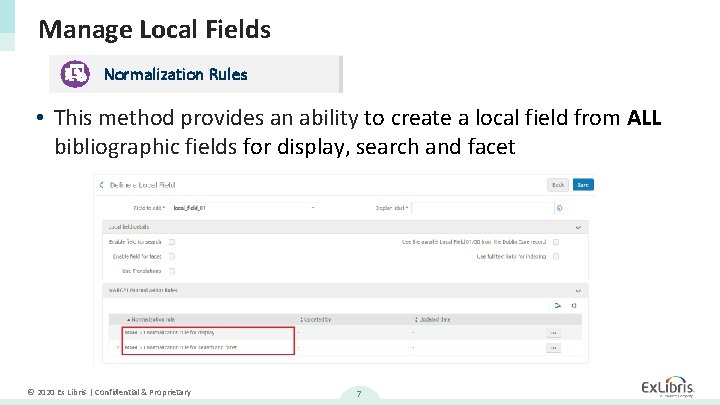Open row actions for search and facet rule

[x=553, y=348]
